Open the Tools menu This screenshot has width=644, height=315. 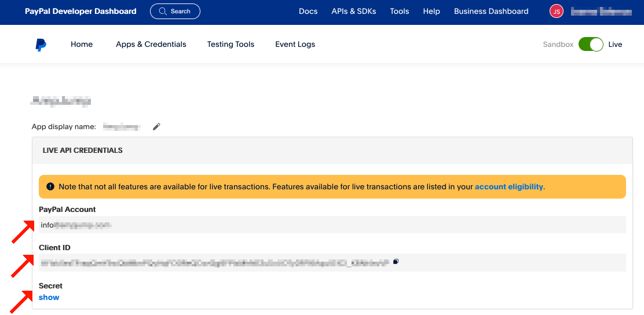point(400,12)
